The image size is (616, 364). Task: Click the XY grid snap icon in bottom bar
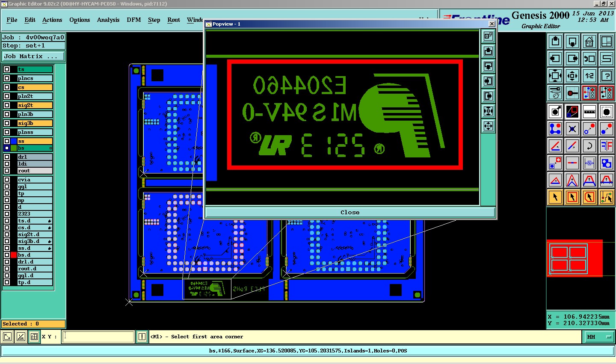34,337
